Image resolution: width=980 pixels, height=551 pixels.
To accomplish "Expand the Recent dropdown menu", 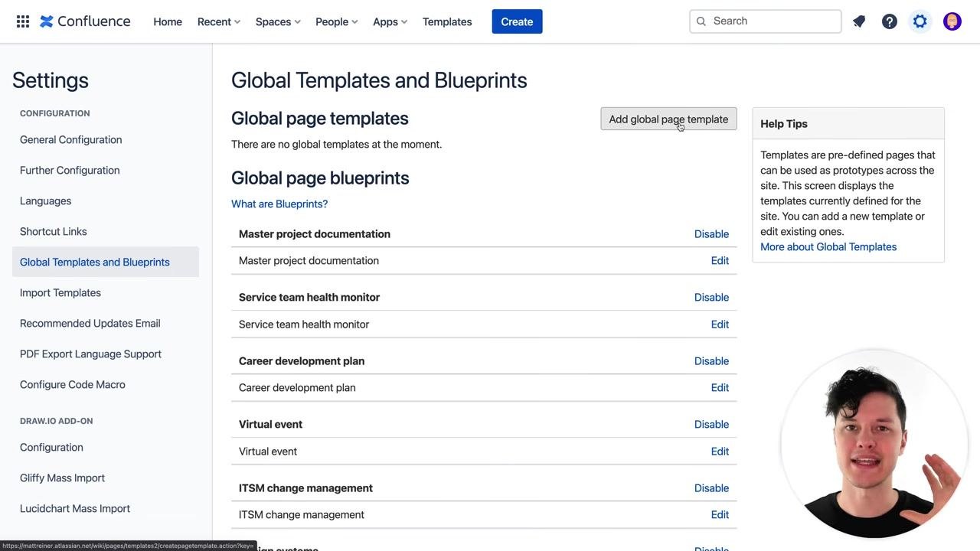I will pyautogui.click(x=219, y=21).
